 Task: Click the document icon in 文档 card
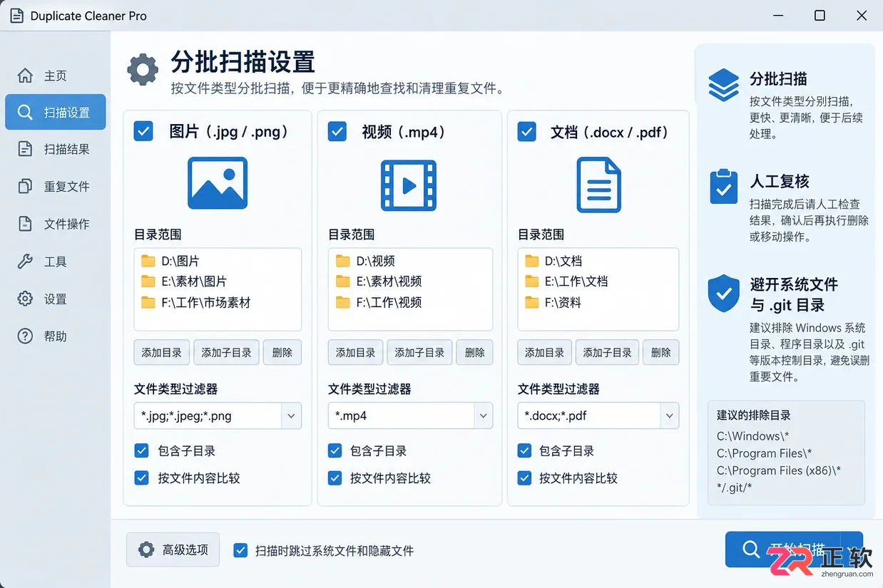coord(598,185)
